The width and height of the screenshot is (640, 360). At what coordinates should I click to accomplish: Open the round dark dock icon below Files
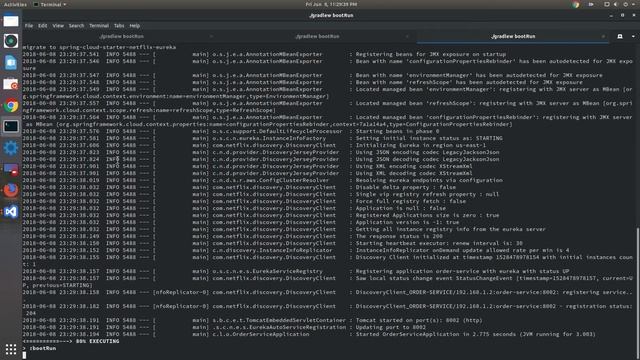pos(11,41)
